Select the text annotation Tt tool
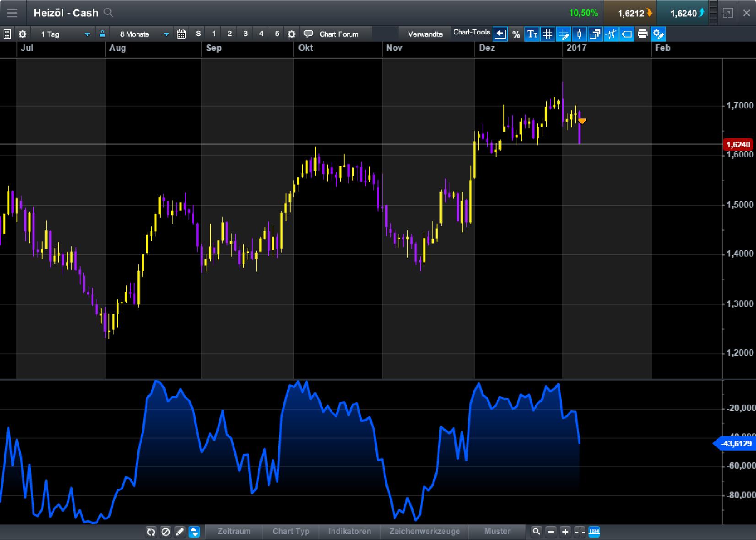 coord(532,33)
